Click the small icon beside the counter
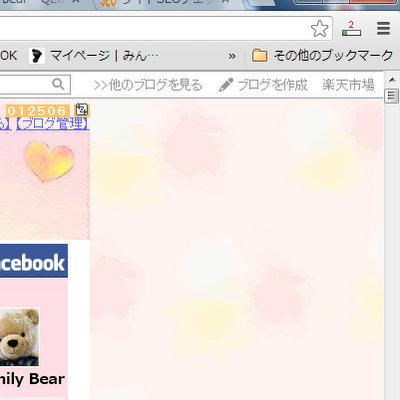 point(82,110)
